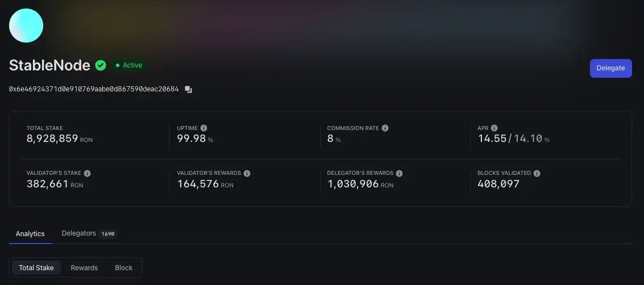The image size is (644, 285).
Task: Click the Validator's Stake info icon
Action: point(87,173)
